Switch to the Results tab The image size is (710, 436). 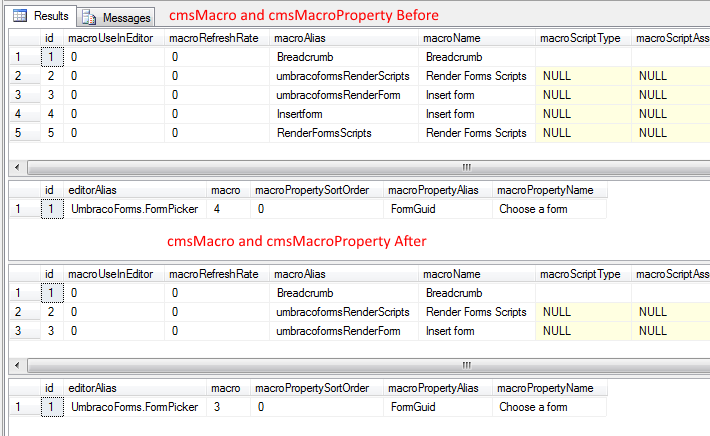coord(43,16)
